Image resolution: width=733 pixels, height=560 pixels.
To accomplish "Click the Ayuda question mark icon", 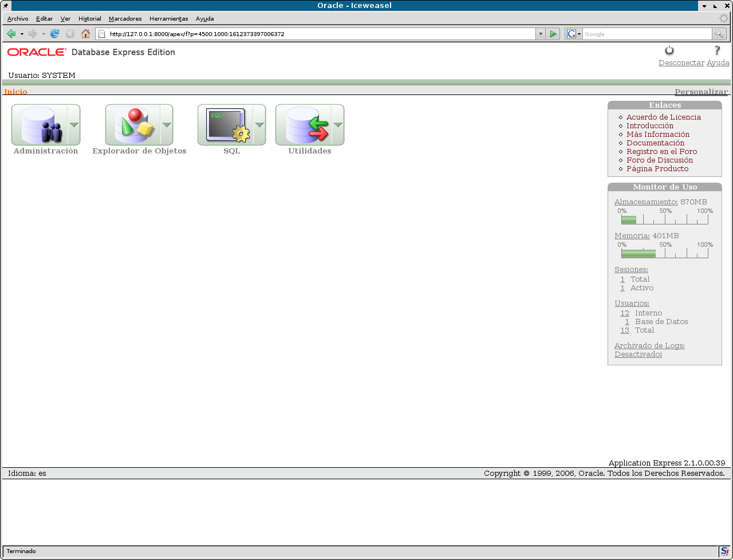I will [x=717, y=50].
